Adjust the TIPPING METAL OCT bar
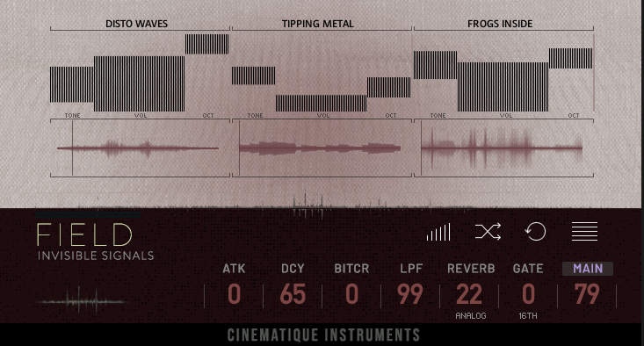 tap(389, 88)
